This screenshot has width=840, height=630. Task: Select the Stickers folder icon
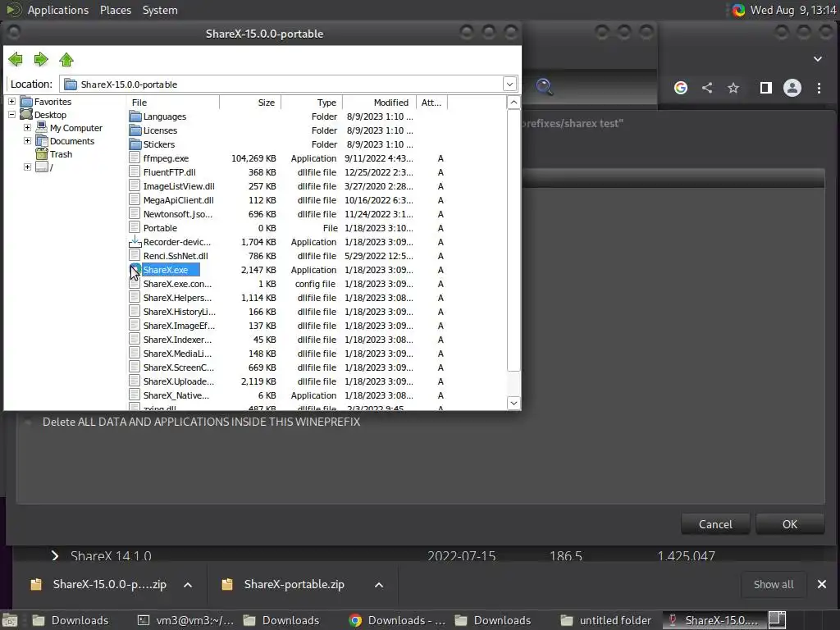point(135,144)
